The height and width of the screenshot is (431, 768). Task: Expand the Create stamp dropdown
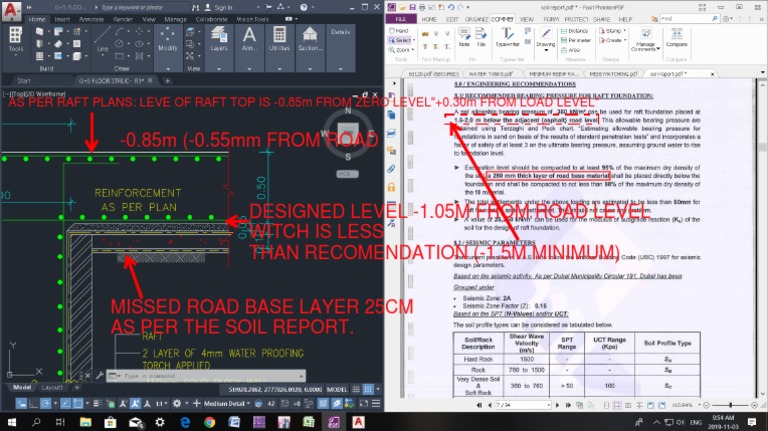click(x=625, y=40)
